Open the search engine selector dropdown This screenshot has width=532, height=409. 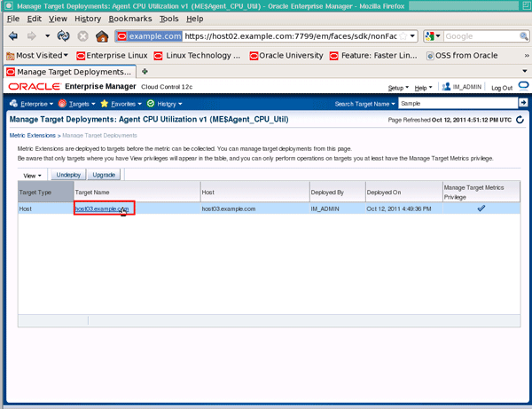(x=433, y=36)
